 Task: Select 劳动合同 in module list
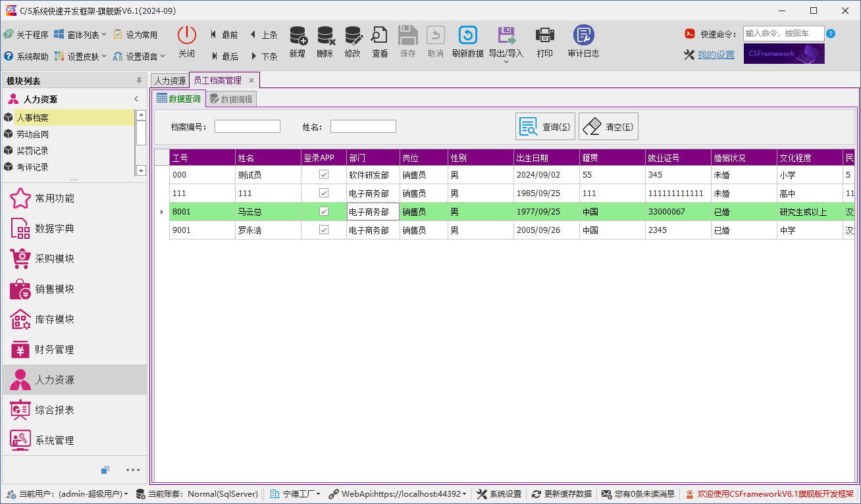(x=68, y=134)
